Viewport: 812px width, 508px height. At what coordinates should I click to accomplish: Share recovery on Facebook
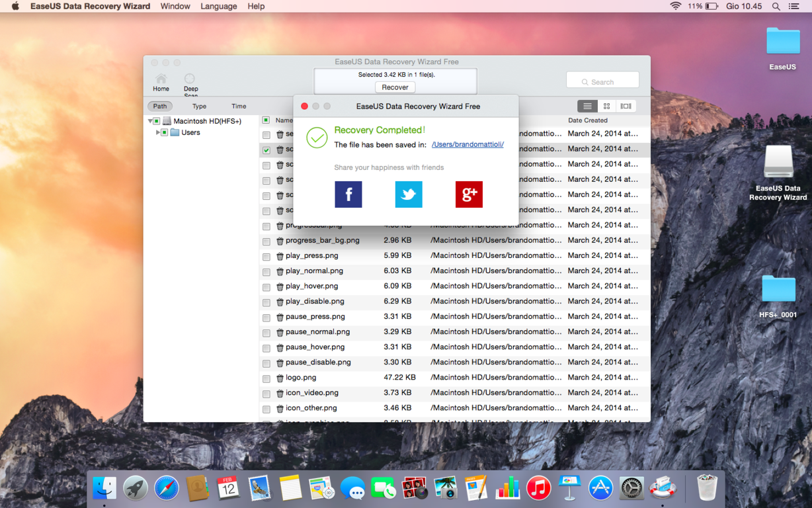point(348,194)
